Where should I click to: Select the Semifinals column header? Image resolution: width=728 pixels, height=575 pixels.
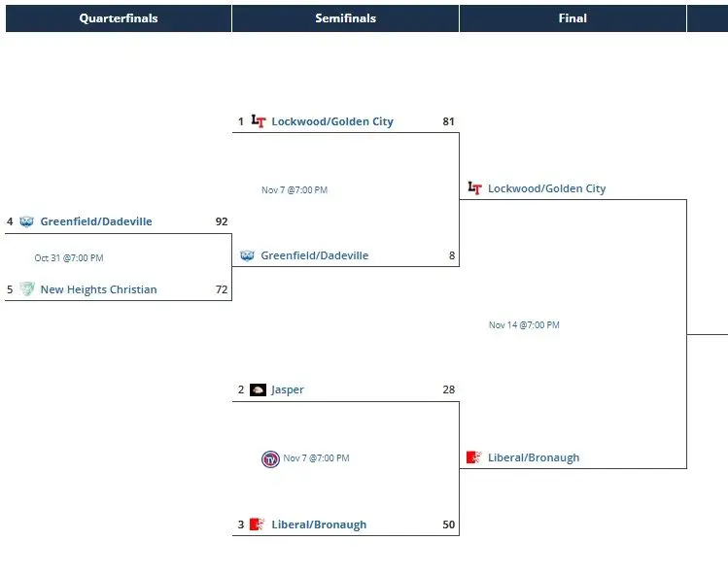tap(345, 18)
